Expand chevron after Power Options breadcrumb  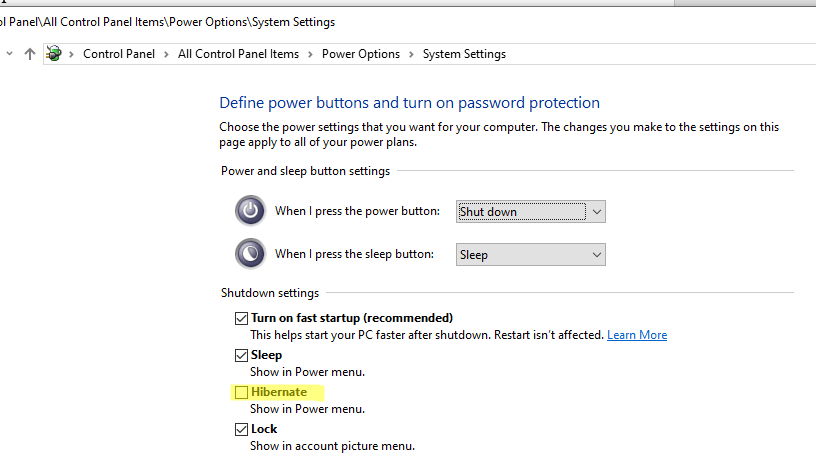(411, 54)
